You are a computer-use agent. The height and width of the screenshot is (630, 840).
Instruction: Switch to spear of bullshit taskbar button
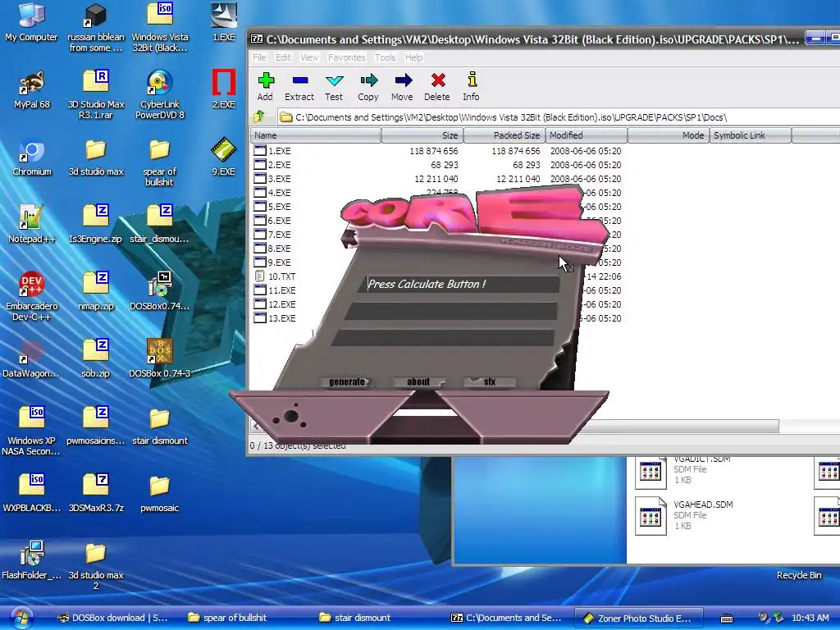(x=228, y=618)
